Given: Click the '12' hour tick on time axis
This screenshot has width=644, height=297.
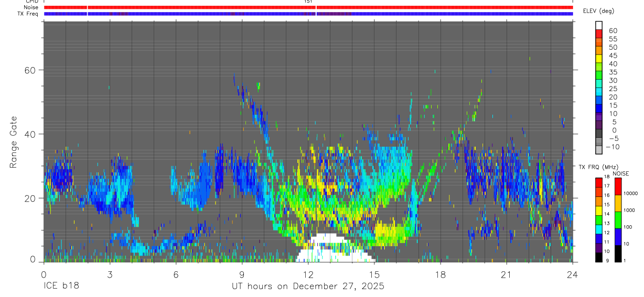Looking at the screenshot, I should 308,274.
